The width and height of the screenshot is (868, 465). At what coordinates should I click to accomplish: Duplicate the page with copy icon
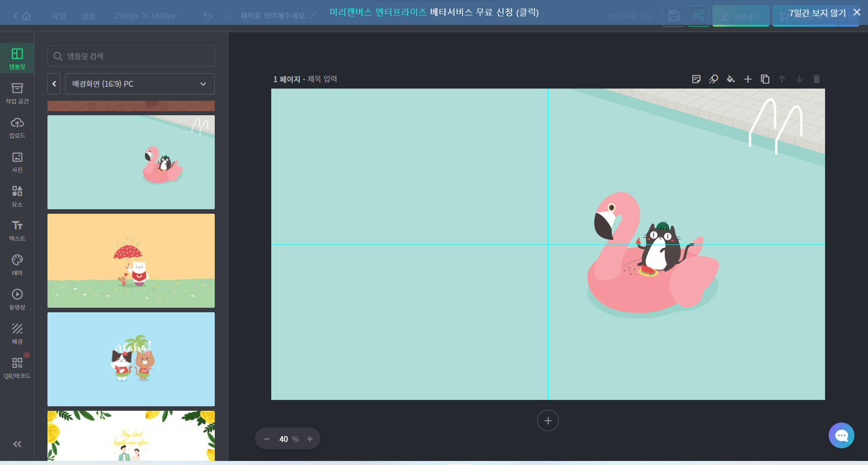[765, 79]
